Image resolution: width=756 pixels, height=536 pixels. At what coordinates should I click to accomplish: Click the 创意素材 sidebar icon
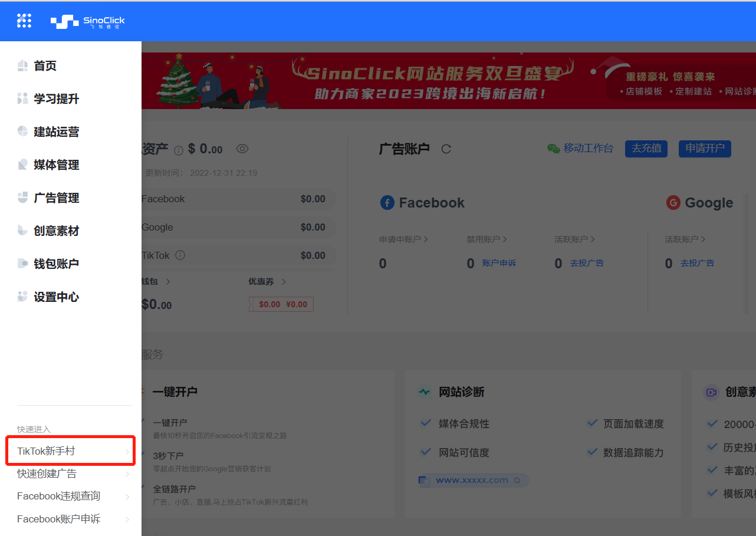[x=22, y=231]
